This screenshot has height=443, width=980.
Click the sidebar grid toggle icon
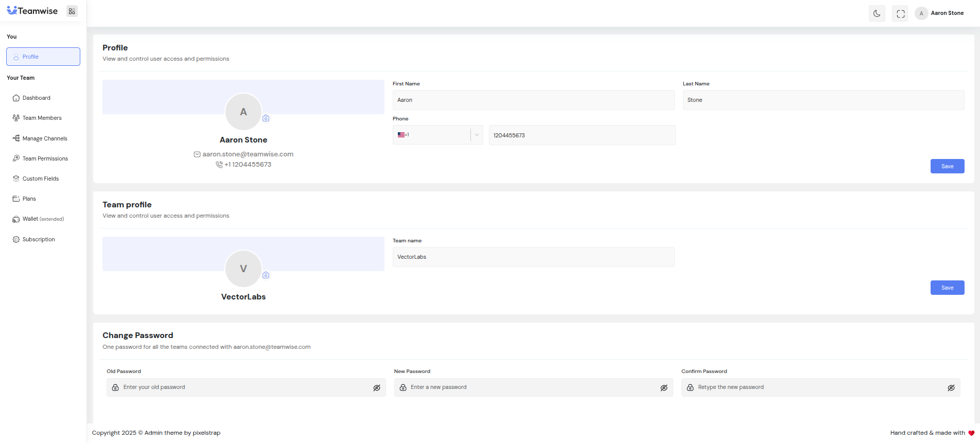[x=72, y=11]
